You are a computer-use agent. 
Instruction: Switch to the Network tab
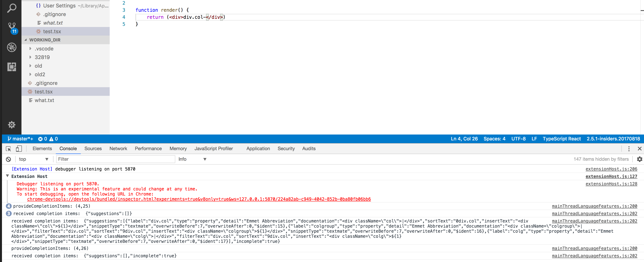click(x=118, y=149)
